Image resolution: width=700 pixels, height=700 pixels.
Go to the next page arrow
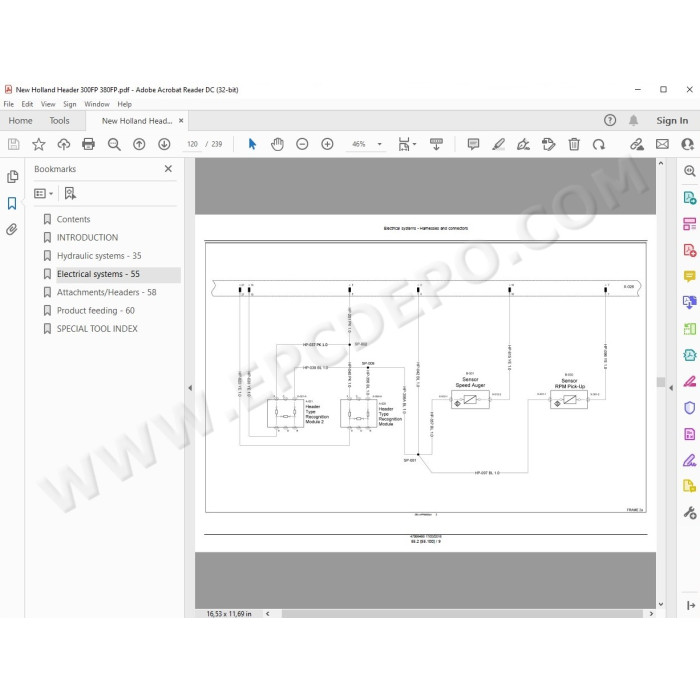coord(164,144)
